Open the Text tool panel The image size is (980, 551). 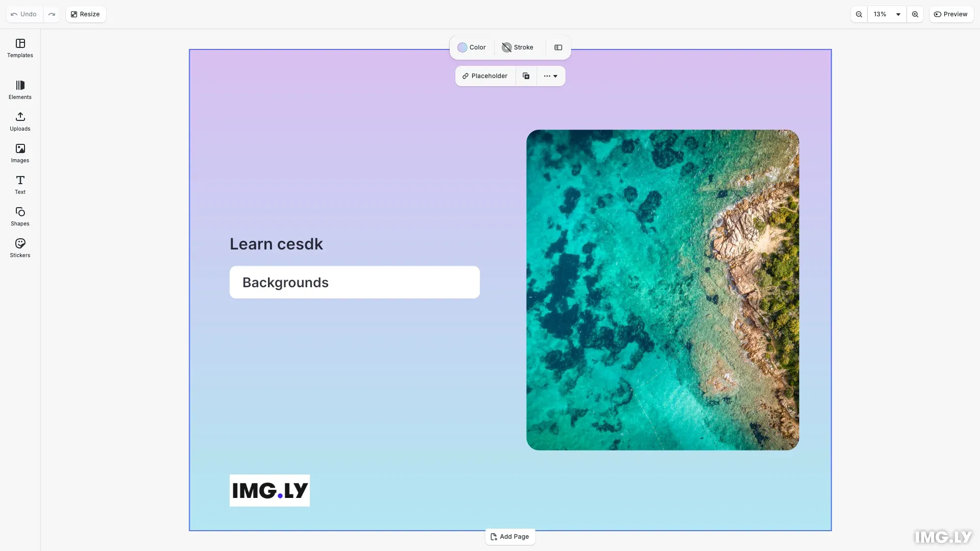pyautogui.click(x=20, y=185)
